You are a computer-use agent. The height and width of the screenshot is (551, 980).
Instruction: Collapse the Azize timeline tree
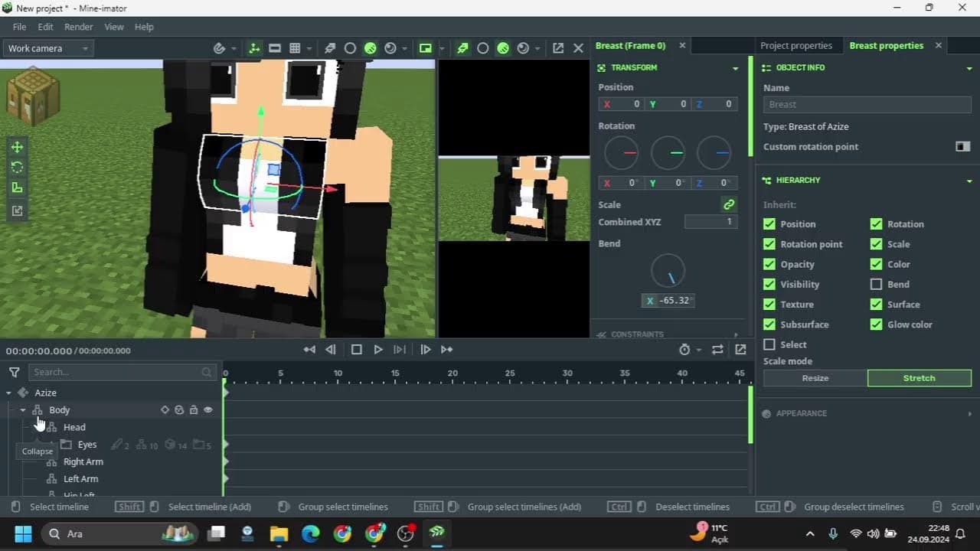tap(9, 393)
